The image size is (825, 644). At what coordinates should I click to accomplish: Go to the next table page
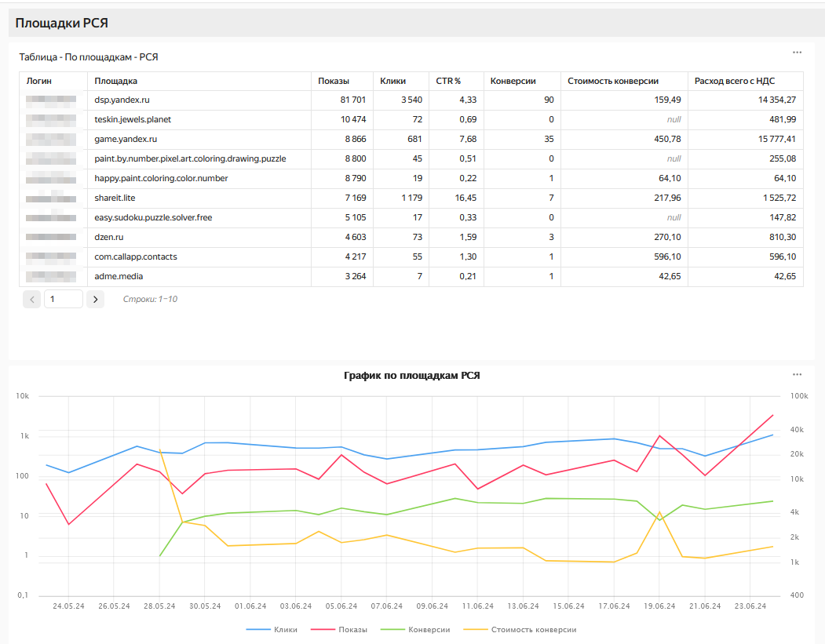pyautogui.click(x=95, y=299)
